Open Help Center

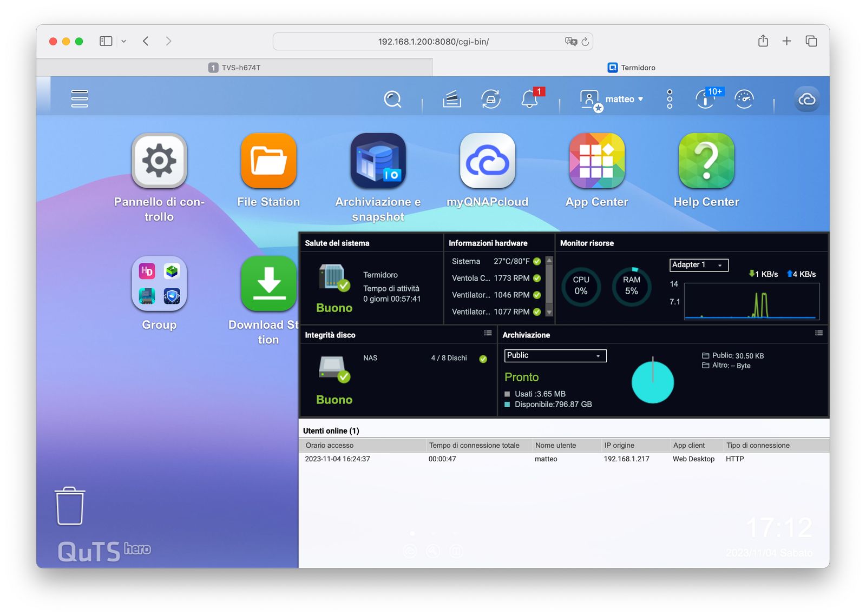[x=706, y=161]
